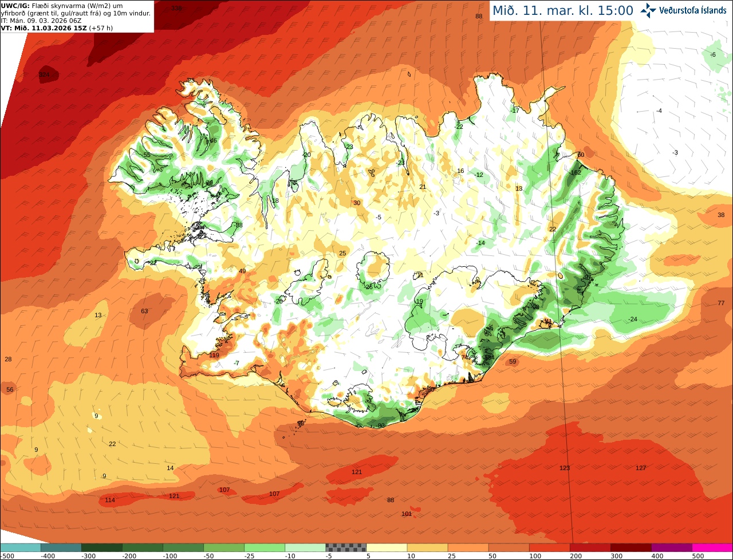The width and height of the screenshot is (733, 560).
Task: Click the date title Mið. 11. mar. kl. 15:00
Action: pyautogui.click(x=562, y=10)
